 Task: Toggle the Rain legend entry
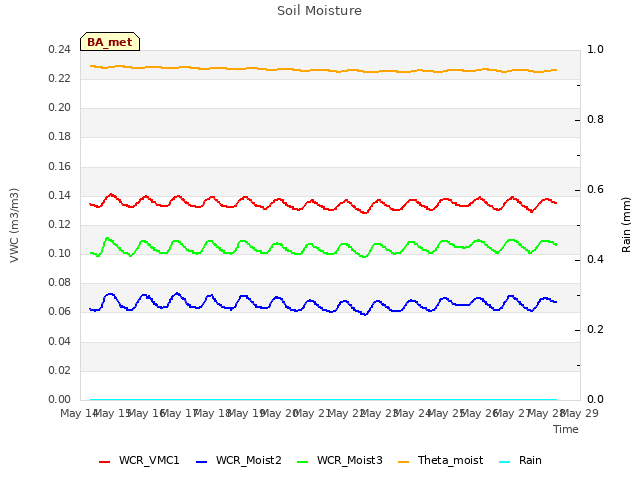tap(520, 460)
